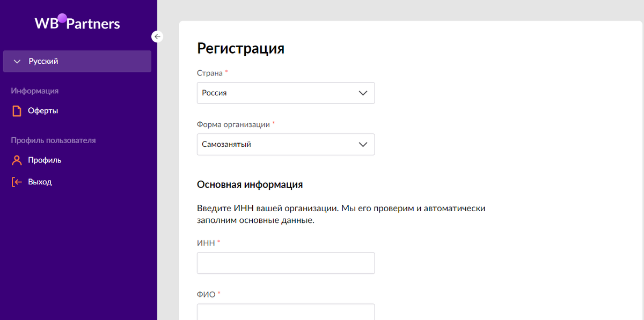Open the Форма организации selector
This screenshot has height=320, width=644.
tap(286, 144)
